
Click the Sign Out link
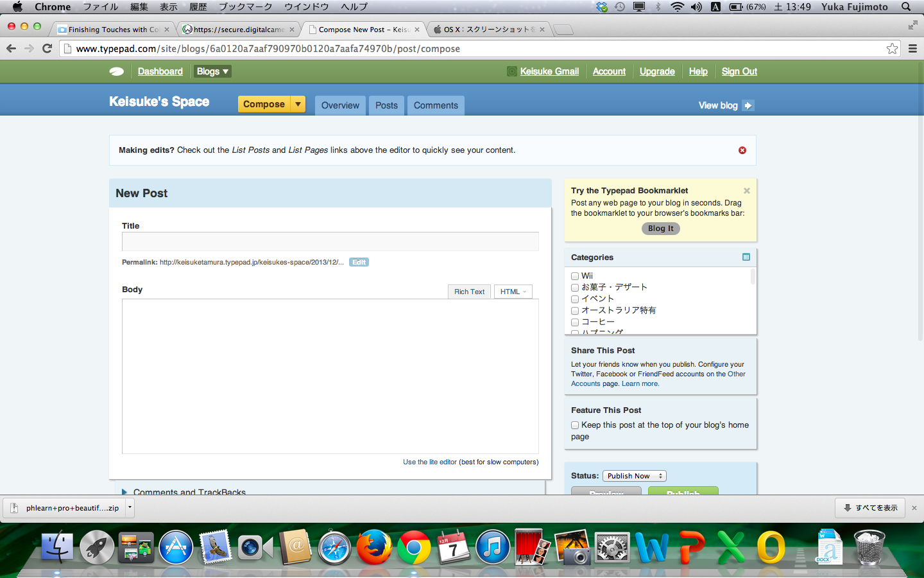[739, 71]
